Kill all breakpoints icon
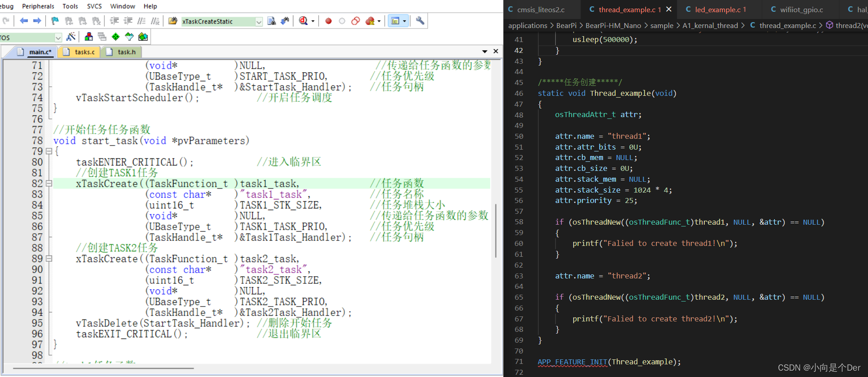 coord(370,21)
